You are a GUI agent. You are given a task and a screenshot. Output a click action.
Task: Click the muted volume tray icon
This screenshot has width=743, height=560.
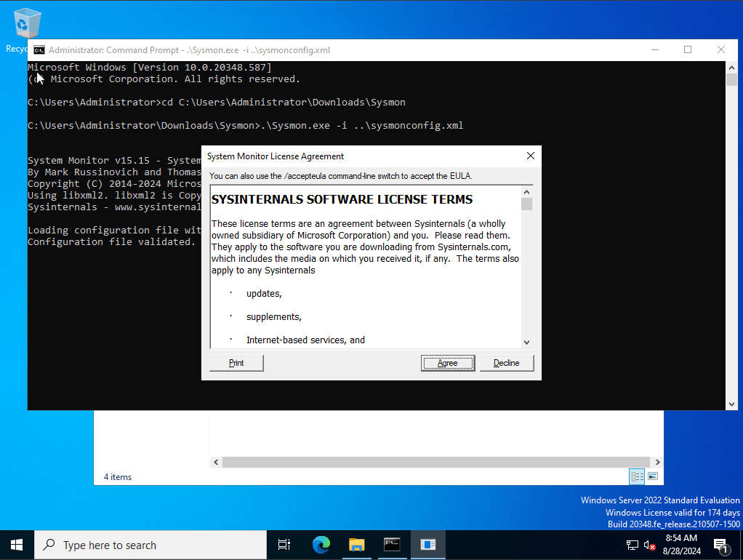click(649, 545)
